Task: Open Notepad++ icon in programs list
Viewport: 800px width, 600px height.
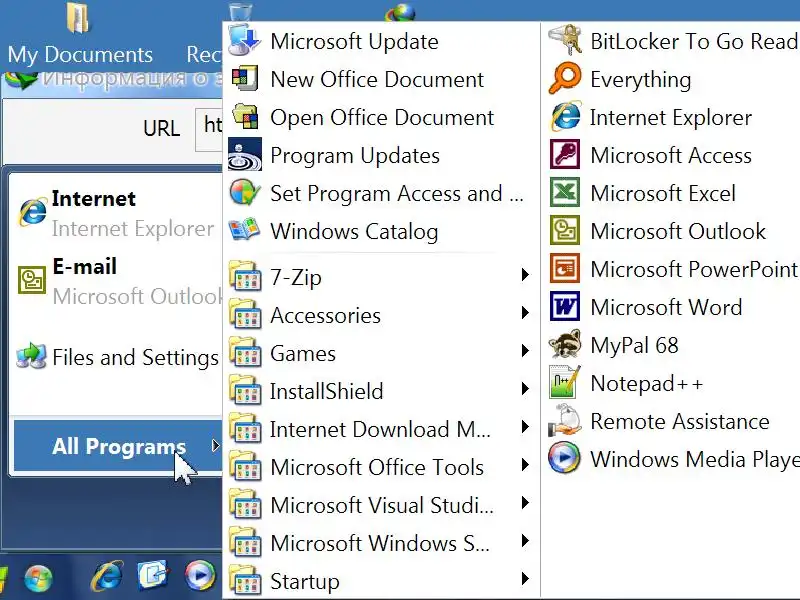Action: point(565,383)
